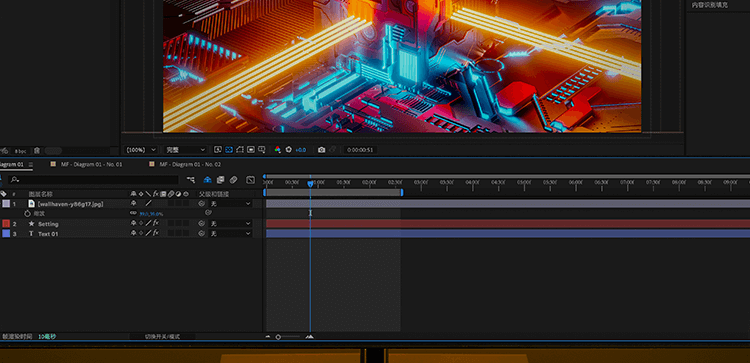750x363 pixels.
Task: Click the 8 bpc color depth button
Action: click(21, 151)
